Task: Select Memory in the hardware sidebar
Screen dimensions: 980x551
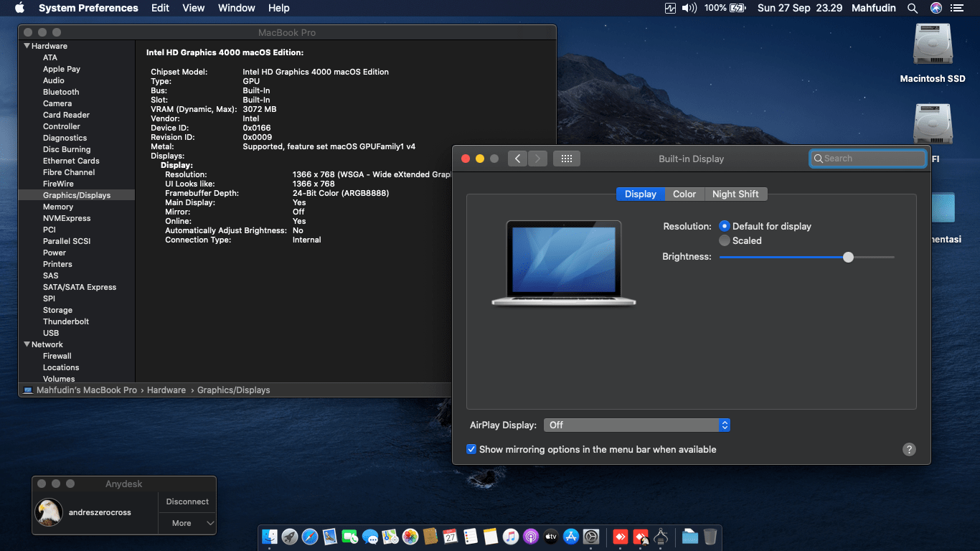Action: (x=58, y=207)
